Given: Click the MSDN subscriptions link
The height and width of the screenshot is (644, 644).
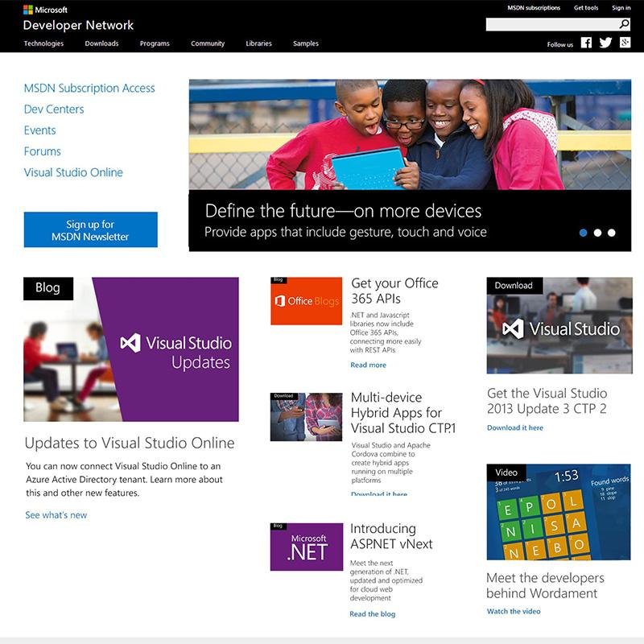Looking at the screenshot, I should point(534,8).
